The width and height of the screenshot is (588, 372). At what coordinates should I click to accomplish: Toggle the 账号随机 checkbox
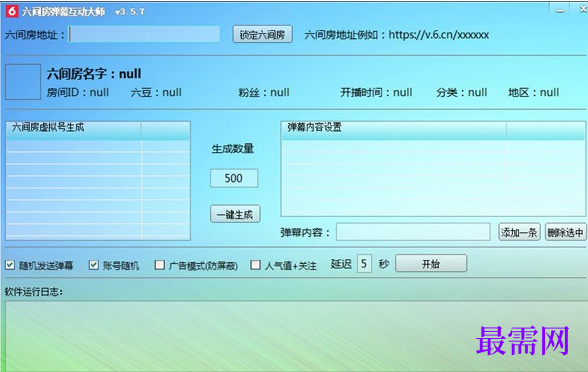[x=93, y=265]
